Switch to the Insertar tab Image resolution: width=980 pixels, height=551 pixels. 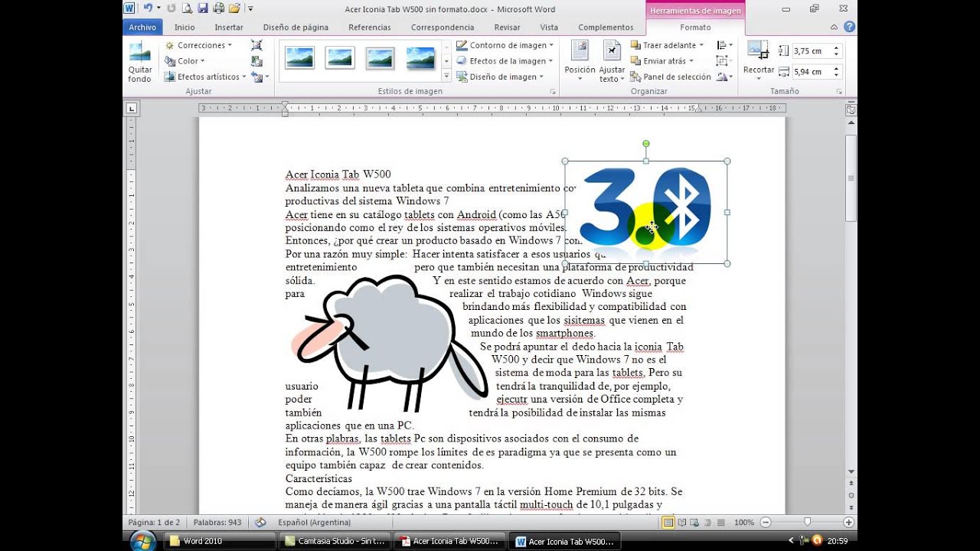(x=229, y=28)
